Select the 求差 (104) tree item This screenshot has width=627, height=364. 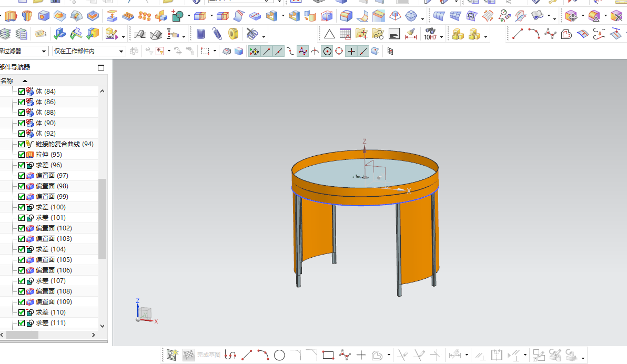click(50, 249)
